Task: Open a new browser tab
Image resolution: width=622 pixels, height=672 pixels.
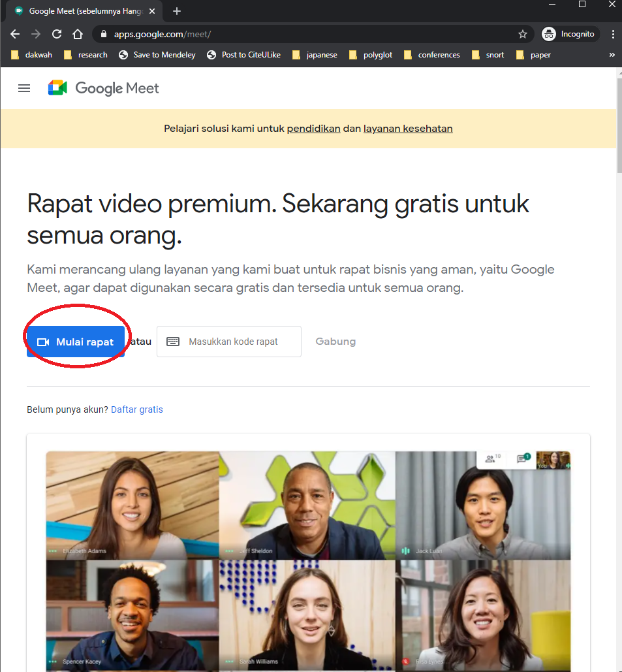Action: 176,11
